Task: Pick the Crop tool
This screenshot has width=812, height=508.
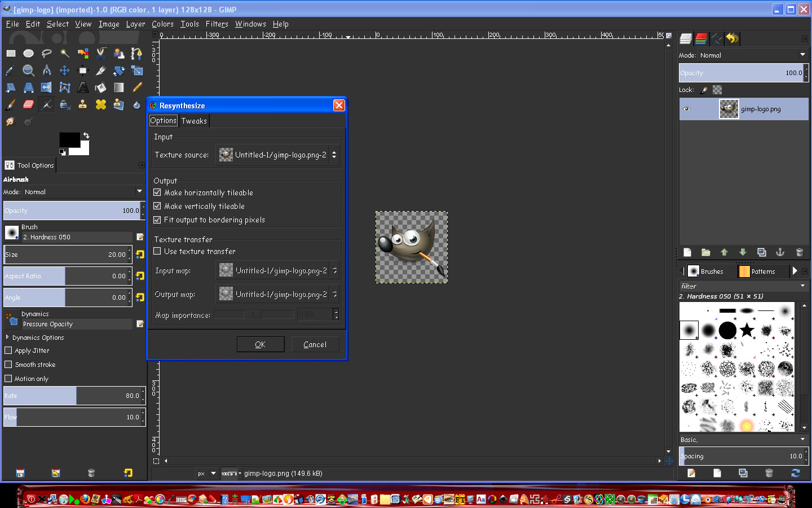Action: (x=101, y=71)
